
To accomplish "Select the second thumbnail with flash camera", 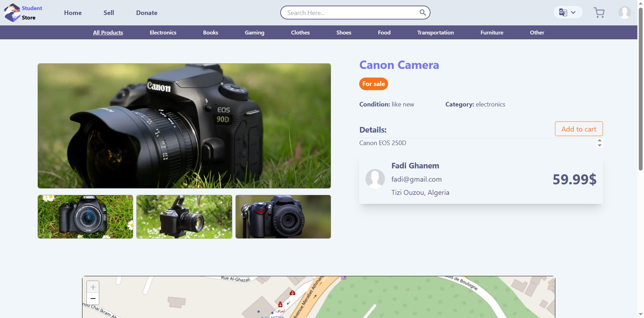I will [184, 217].
